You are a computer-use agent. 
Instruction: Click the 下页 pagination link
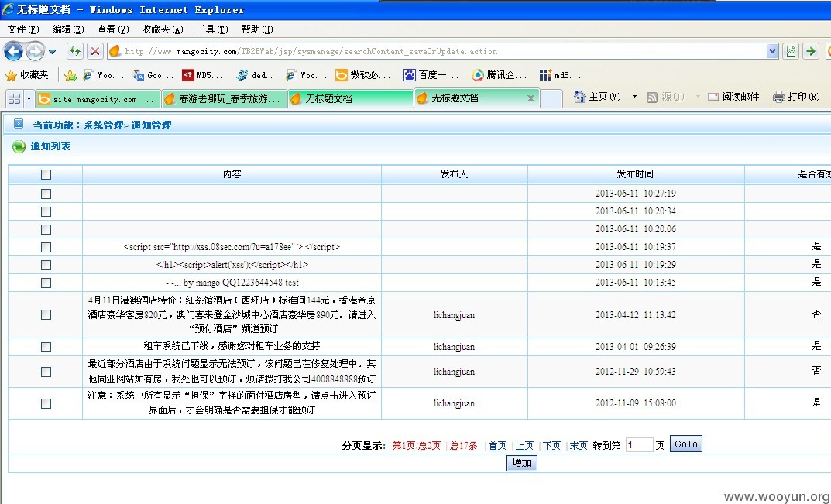(x=551, y=446)
